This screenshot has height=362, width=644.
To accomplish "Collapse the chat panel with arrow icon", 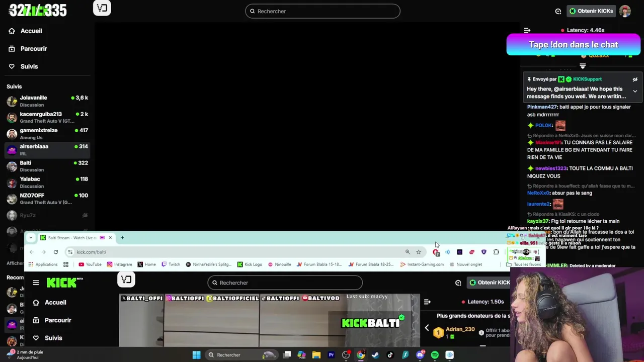I will click(527, 30).
